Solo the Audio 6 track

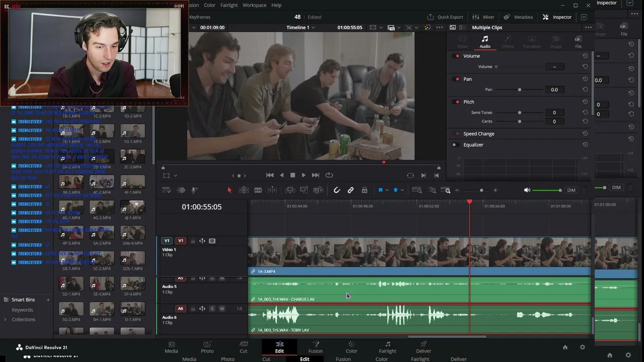212,309
